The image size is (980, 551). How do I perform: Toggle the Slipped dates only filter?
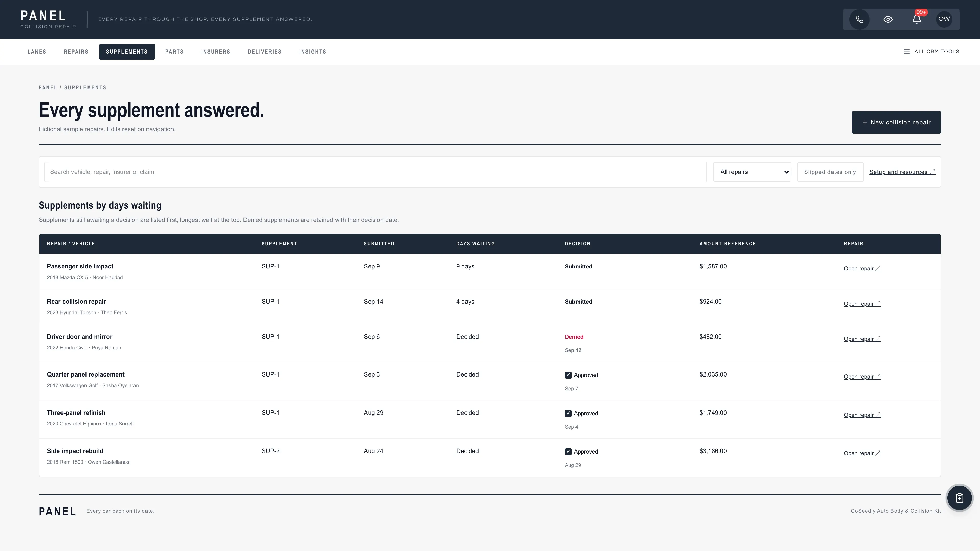click(x=830, y=172)
